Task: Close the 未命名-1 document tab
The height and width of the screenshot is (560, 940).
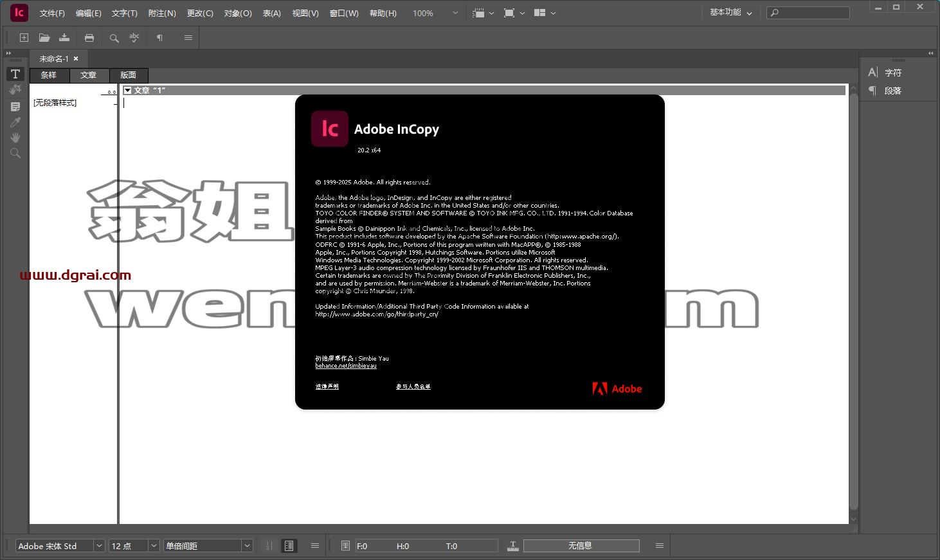Action: (76, 59)
